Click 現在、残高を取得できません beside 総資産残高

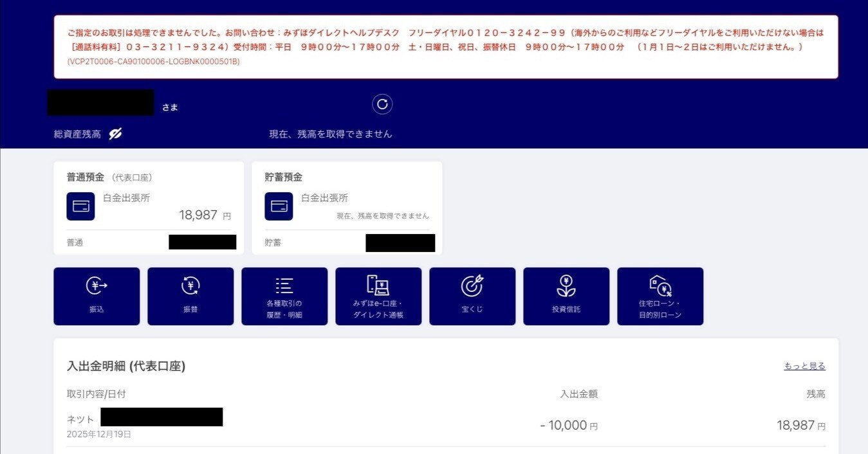click(330, 134)
